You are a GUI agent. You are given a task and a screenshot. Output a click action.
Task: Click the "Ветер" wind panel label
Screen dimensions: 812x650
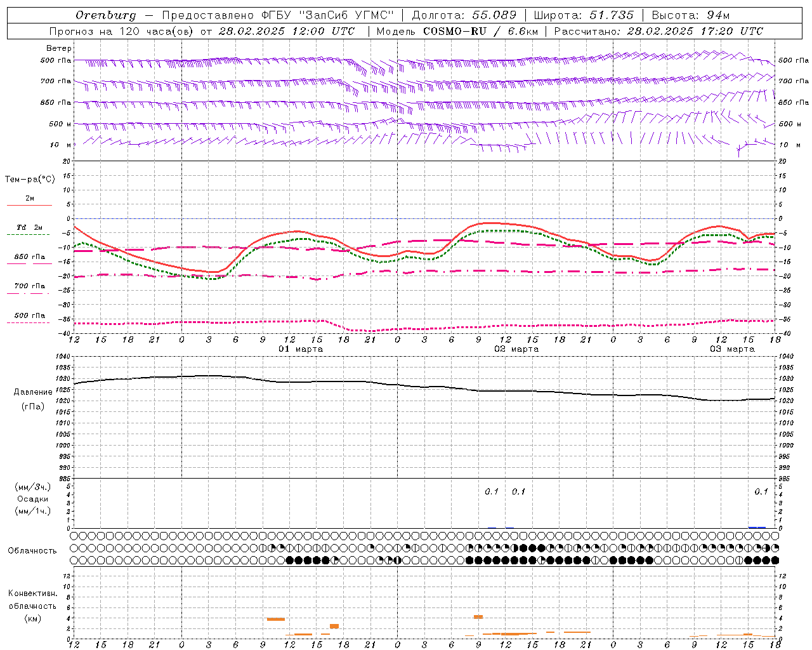(x=59, y=48)
